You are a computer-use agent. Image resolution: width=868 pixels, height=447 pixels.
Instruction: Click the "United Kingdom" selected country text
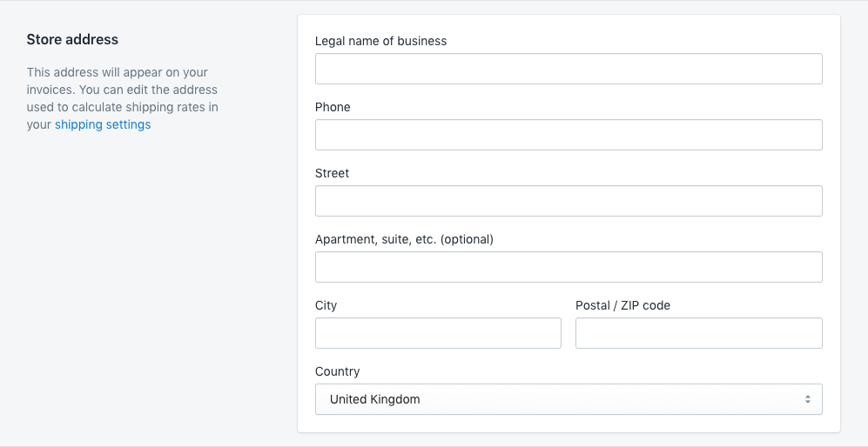(x=374, y=399)
